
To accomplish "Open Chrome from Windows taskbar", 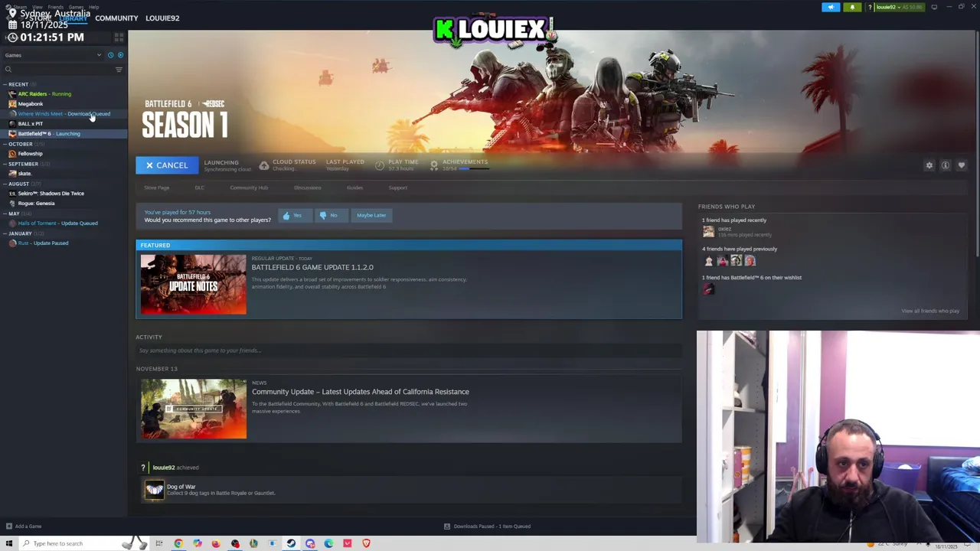I will 178,543.
